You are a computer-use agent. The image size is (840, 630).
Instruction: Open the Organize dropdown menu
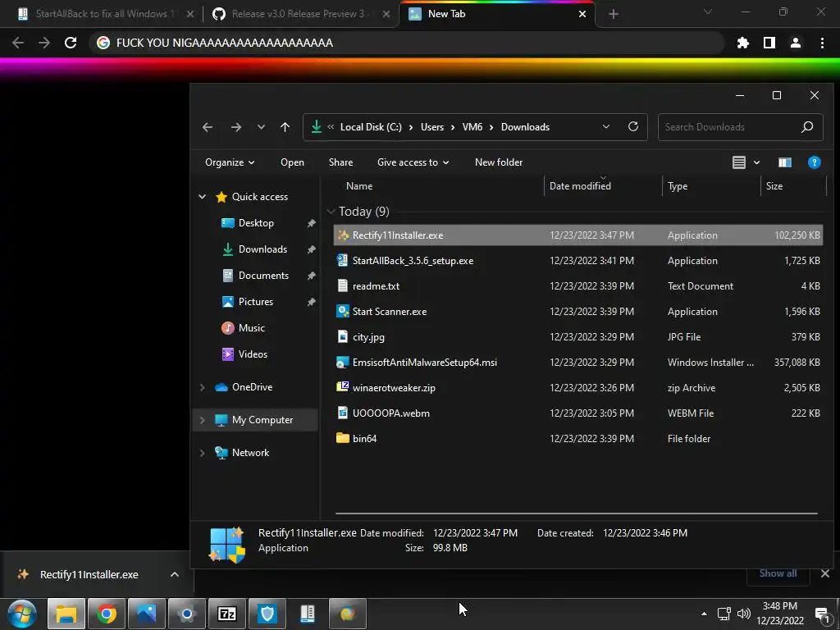(x=230, y=162)
